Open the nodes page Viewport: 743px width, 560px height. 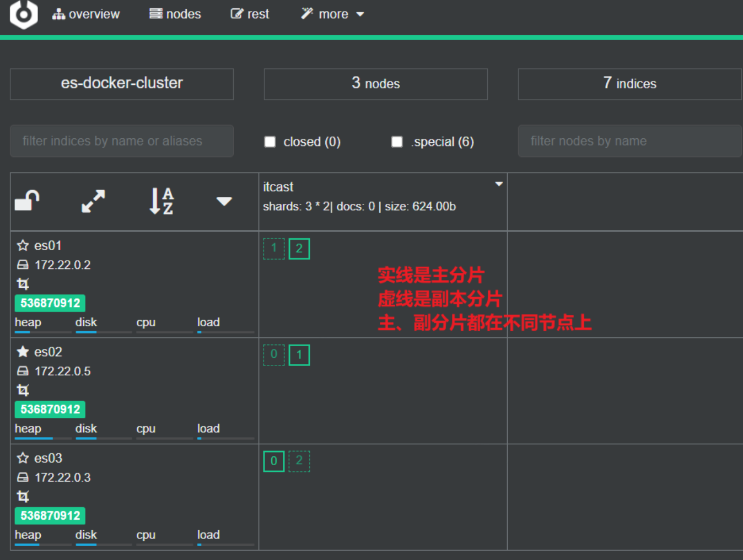click(175, 14)
